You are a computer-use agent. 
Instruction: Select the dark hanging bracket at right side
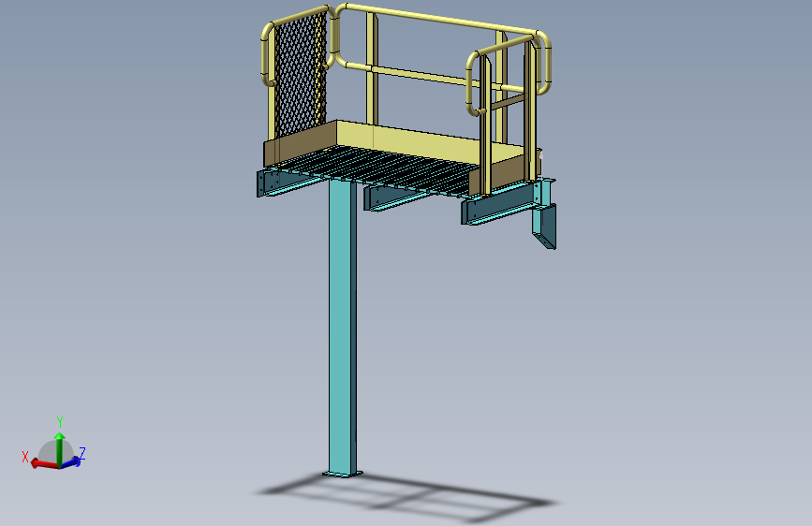[x=544, y=226]
